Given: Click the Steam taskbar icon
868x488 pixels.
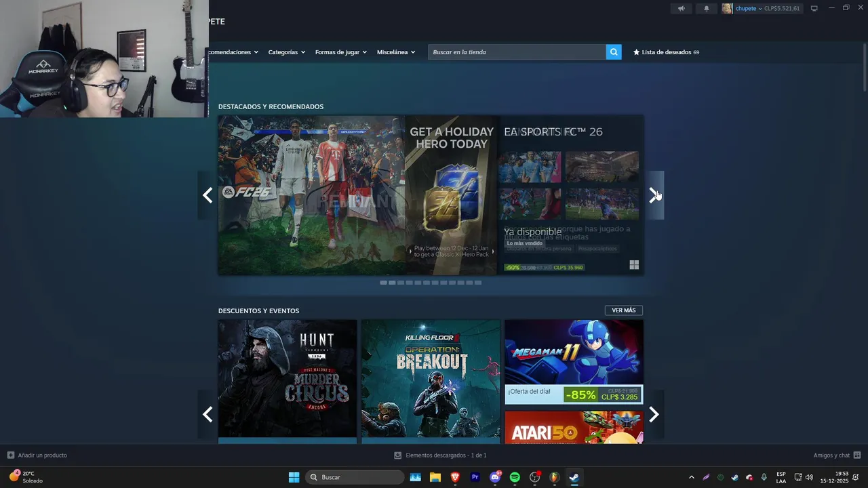Looking at the screenshot, I should pyautogui.click(x=574, y=477).
